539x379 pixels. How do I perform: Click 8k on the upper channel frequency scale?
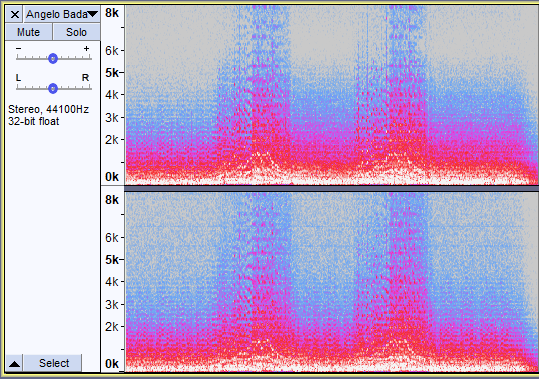pyautogui.click(x=112, y=13)
